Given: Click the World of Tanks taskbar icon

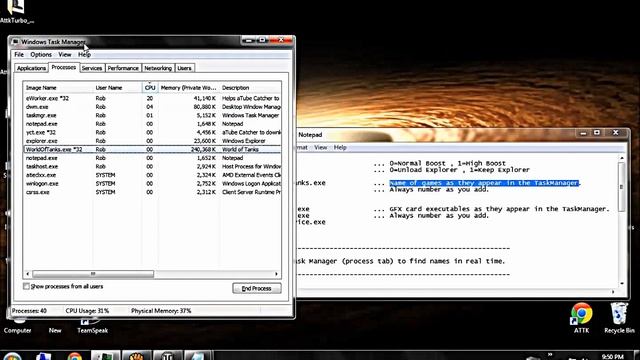Looking at the screenshot, I should pyautogui.click(x=168, y=356).
